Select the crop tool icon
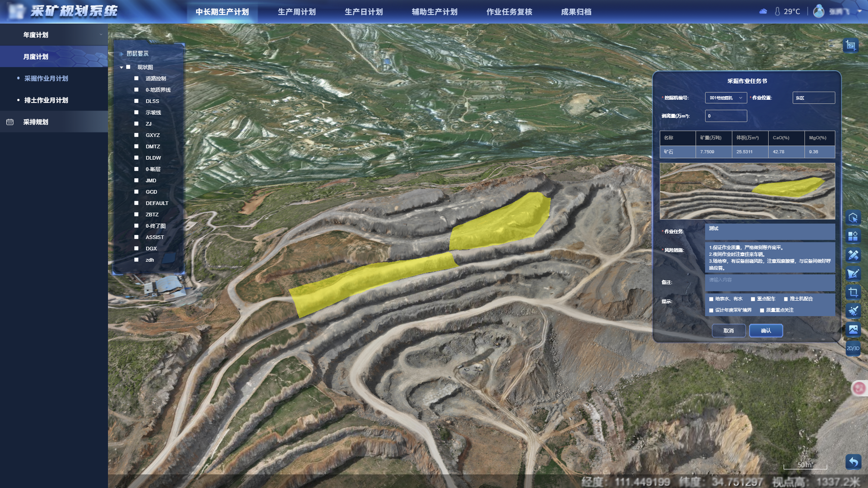Viewport: 868px width, 488px height. [853, 292]
